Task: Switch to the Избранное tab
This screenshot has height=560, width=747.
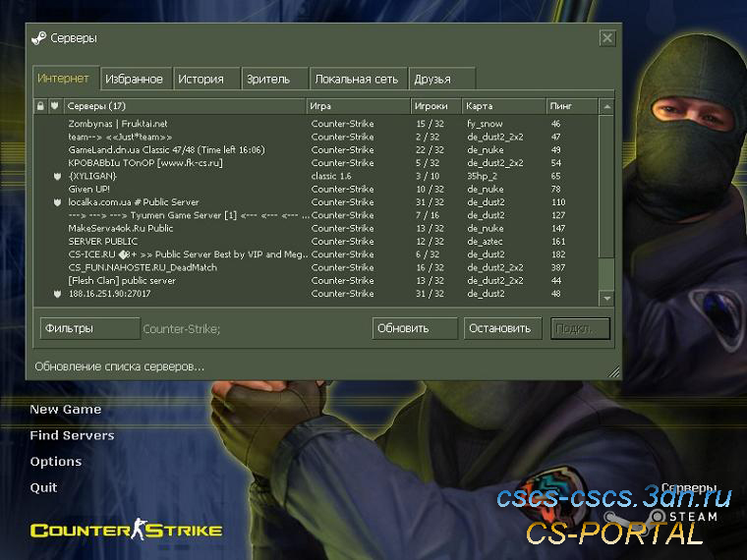Action: click(133, 79)
